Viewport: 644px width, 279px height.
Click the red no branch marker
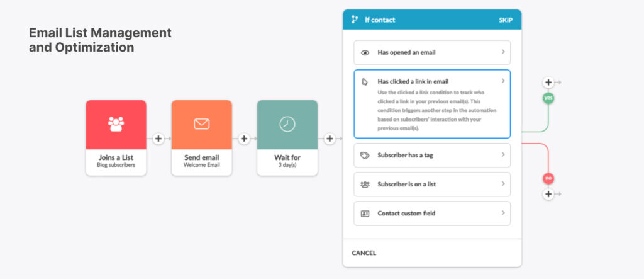pyautogui.click(x=548, y=178)
